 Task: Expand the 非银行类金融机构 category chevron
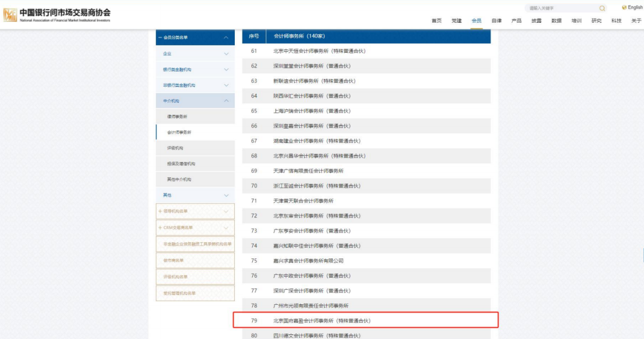tap(226, 85)
